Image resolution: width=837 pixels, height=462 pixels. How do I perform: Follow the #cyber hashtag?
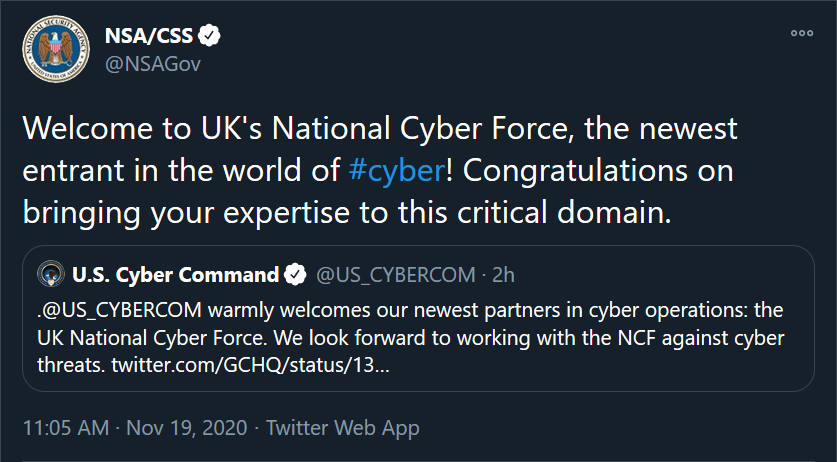(x=396, y=170)
